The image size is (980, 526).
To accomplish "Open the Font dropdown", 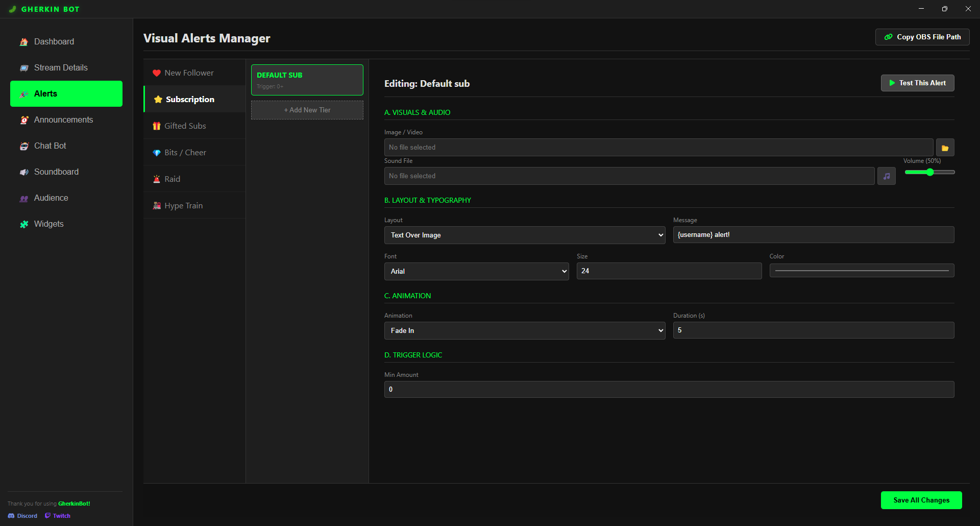I will [x=476, y=271].
